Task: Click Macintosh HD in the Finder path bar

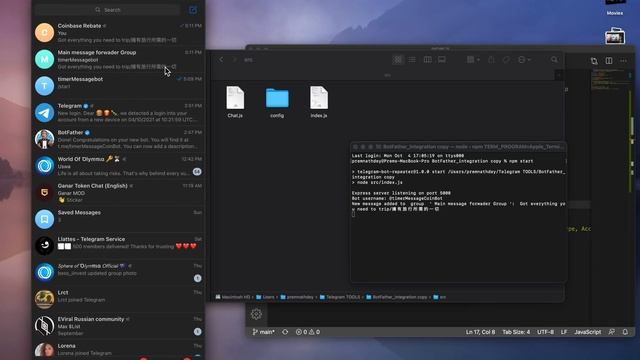Action: point(233,297)
